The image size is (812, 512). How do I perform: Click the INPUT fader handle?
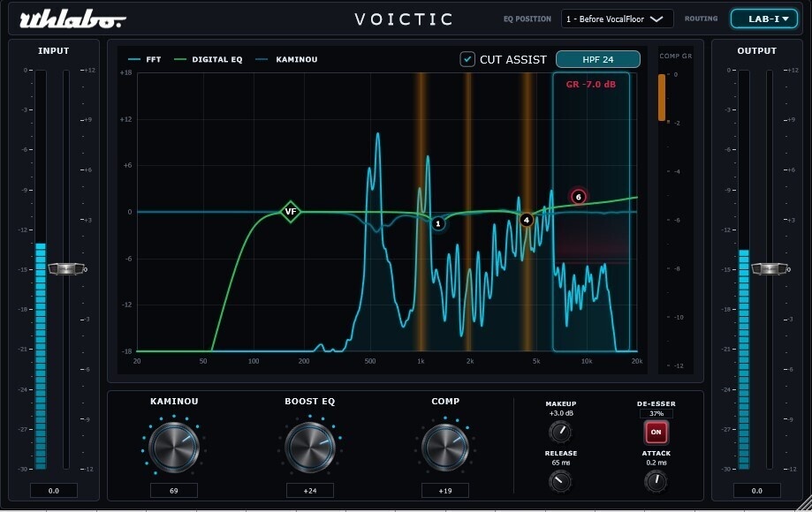coord(66,269)
